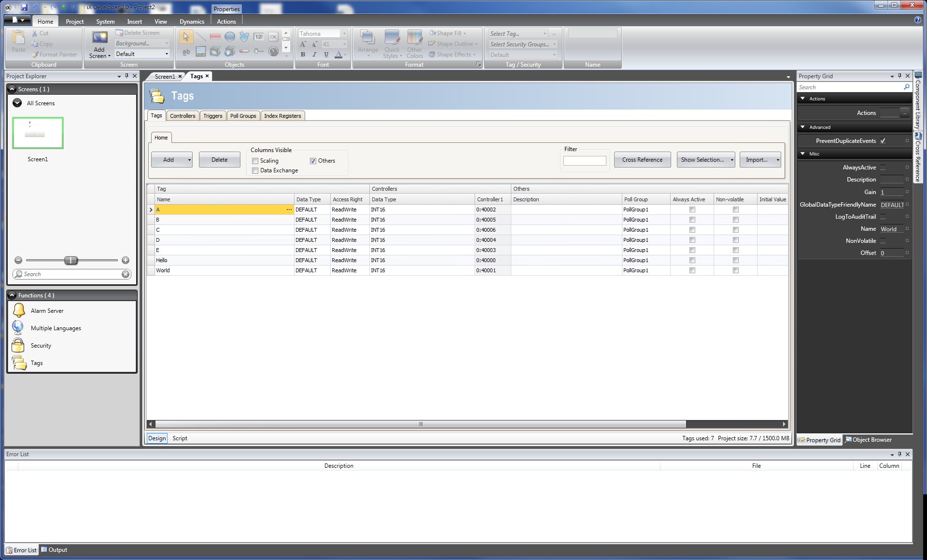Uncheck the Others columns checkbox
Image resolution: width=927 pixels, height=560 pixels.
313,161
